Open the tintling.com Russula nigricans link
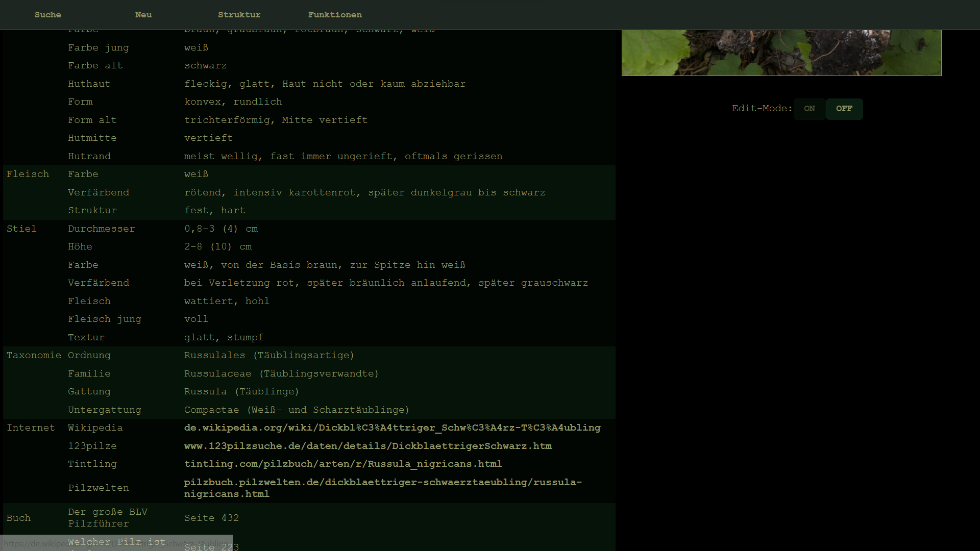 point(343,464)
